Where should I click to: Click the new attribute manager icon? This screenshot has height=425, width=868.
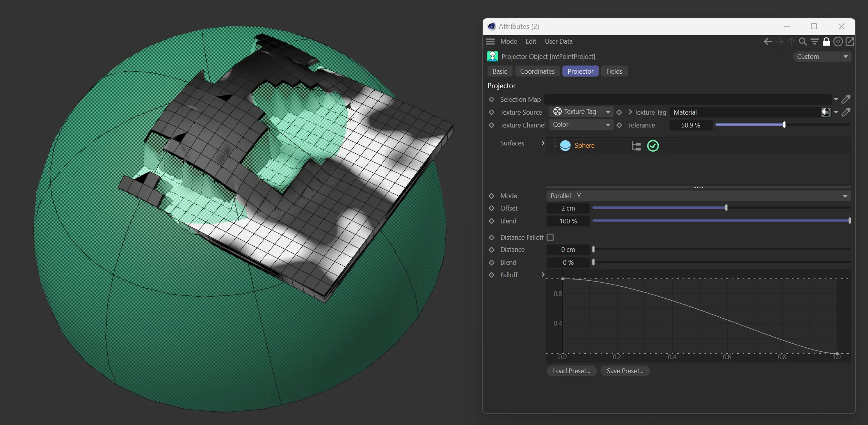tap(850, 41)
